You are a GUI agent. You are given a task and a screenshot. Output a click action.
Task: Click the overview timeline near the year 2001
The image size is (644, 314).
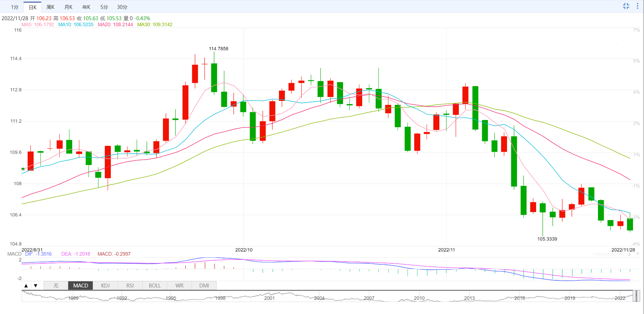[269, 298]
